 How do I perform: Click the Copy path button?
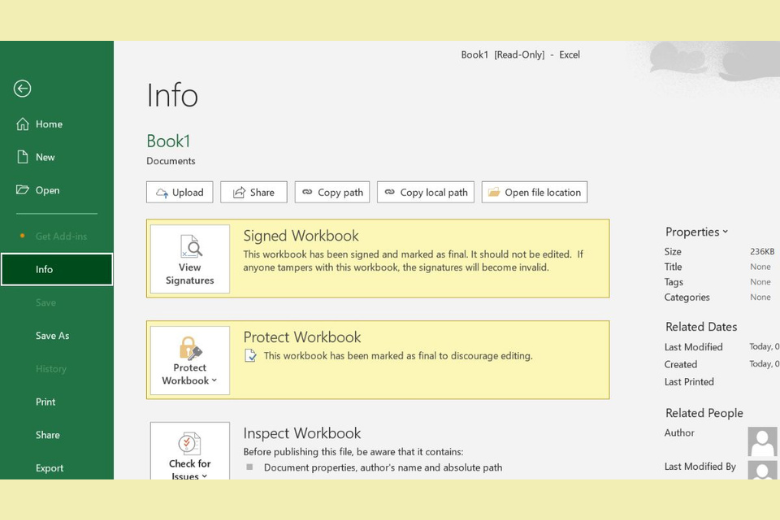click(332, 192)
